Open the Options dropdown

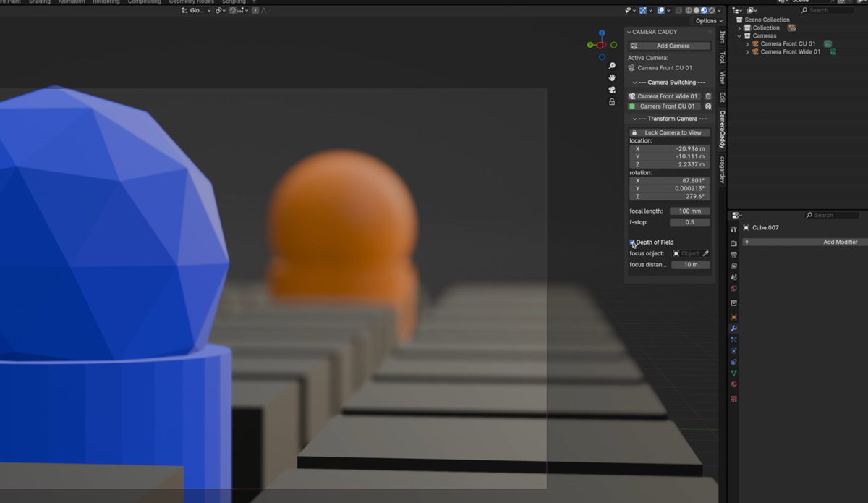coord(708,21)
